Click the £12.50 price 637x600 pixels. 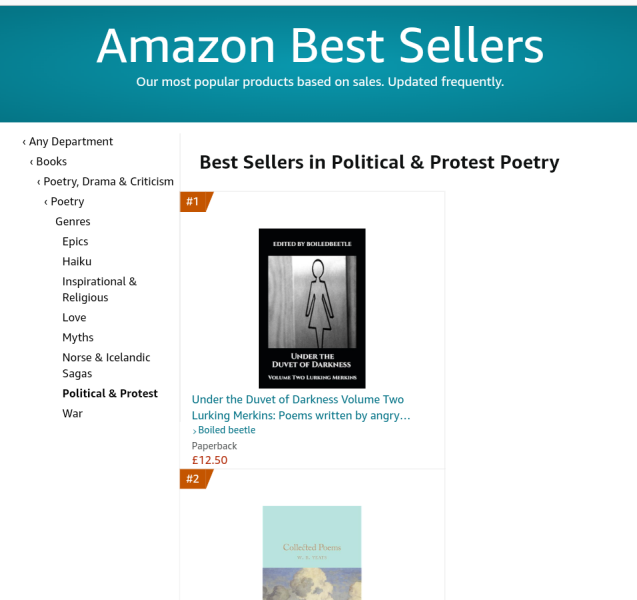coord(210,460)
